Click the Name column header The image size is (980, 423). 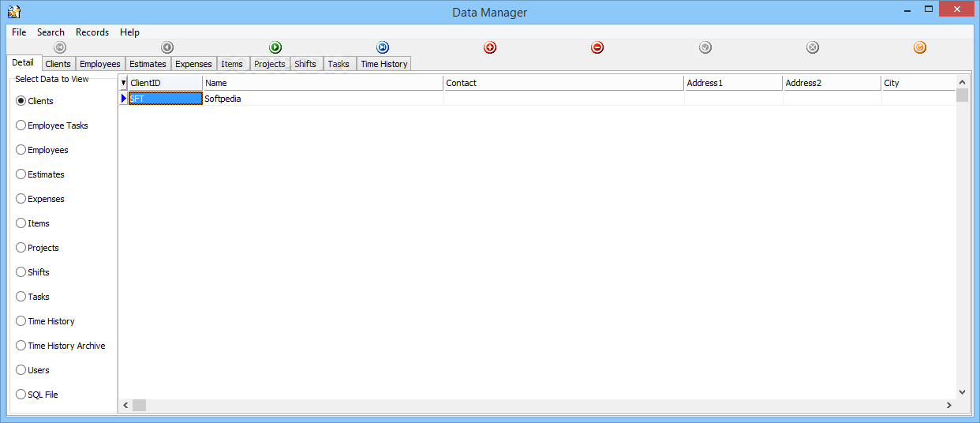pyautogui.click(x=323, y=83)
